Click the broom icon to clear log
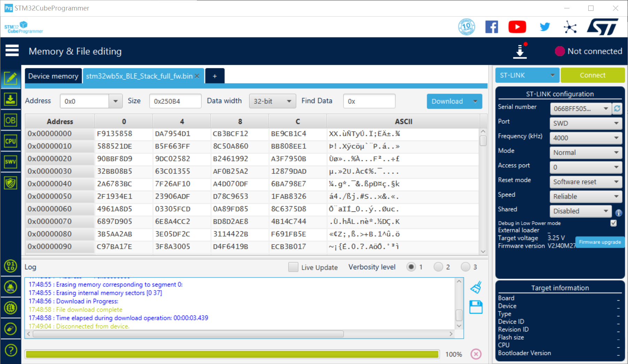Screen dimensions: 628x364 (x=476, y=288)
